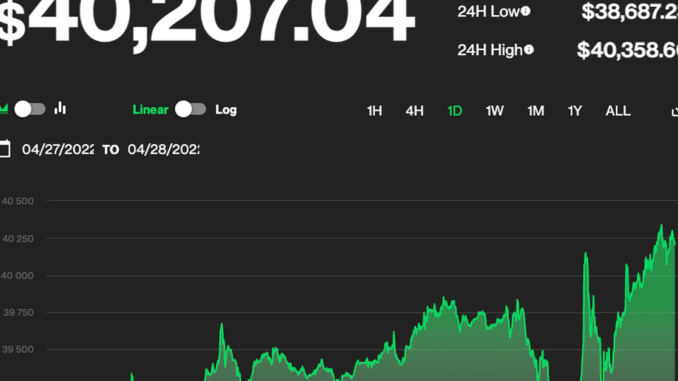This screenshot has height=381, width=678.
Task: Click the TO text between dates
Action: pos(111,150)
